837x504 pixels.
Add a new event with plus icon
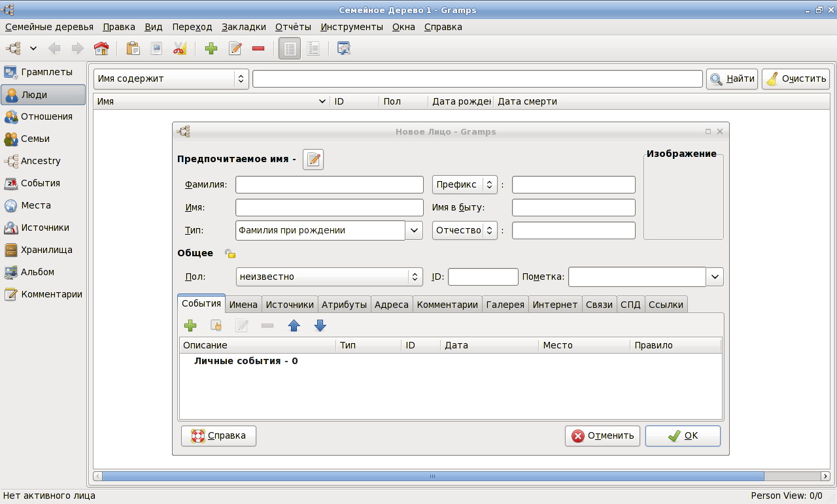[190, 326]
